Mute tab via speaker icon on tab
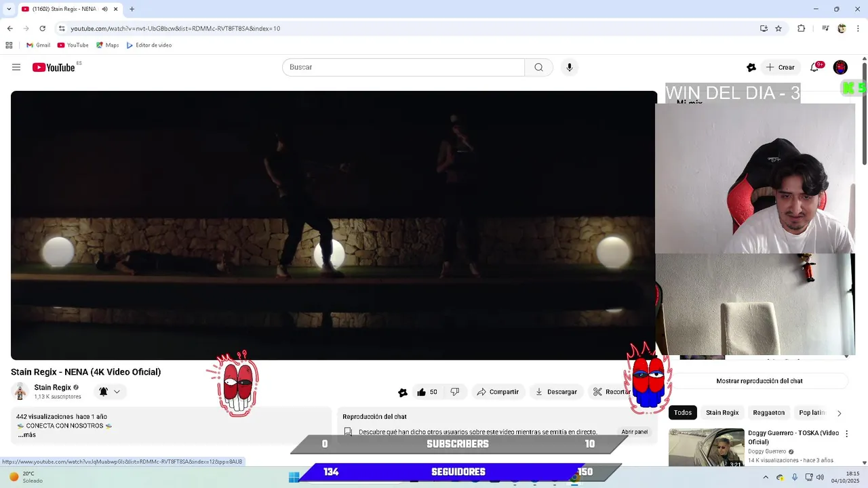The width and height of the screenshot is (868, 488). tap(104, 9)
